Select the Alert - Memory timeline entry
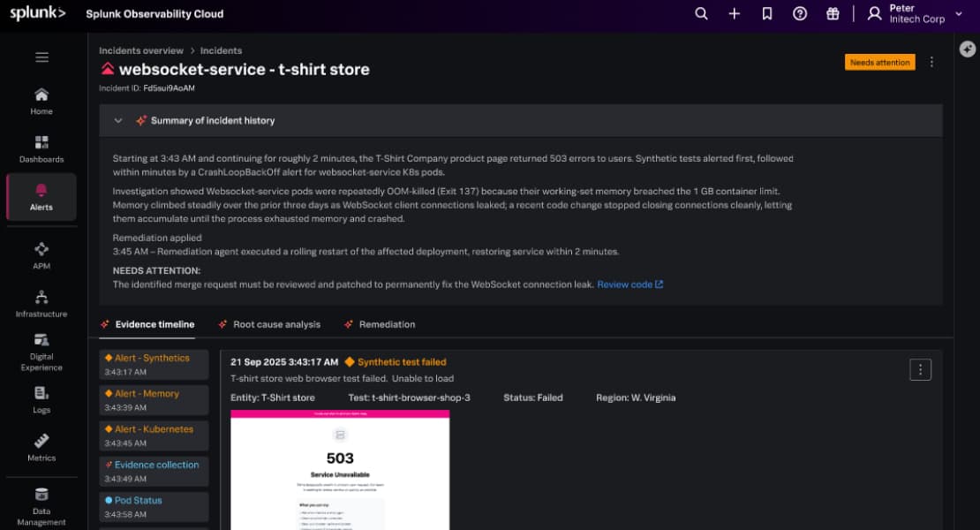The height and width of the screenshot is (530, 980). [154, 399]
